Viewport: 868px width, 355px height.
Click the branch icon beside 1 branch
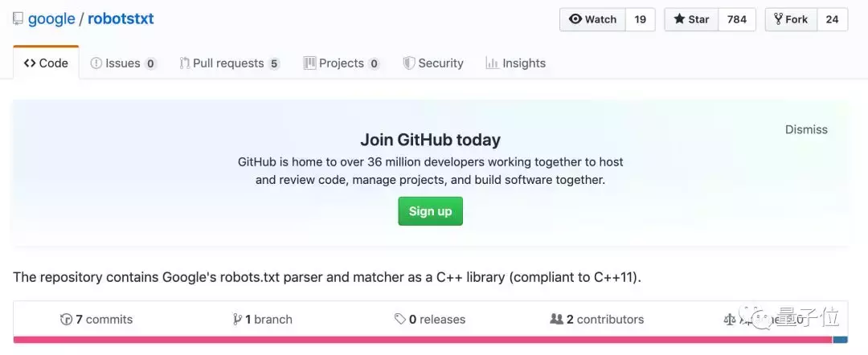coord(237,320)
